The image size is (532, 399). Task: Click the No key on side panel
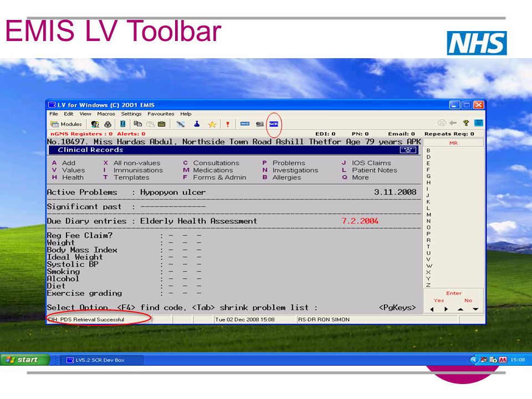click(468, 300)
